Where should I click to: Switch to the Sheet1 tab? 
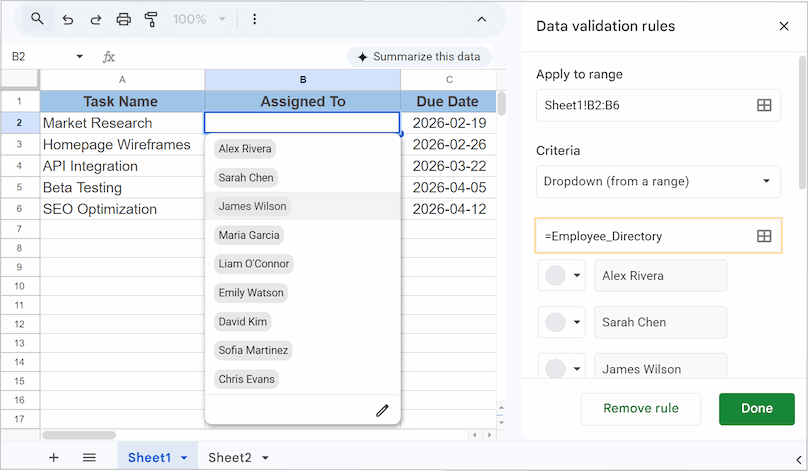point(149,458)
